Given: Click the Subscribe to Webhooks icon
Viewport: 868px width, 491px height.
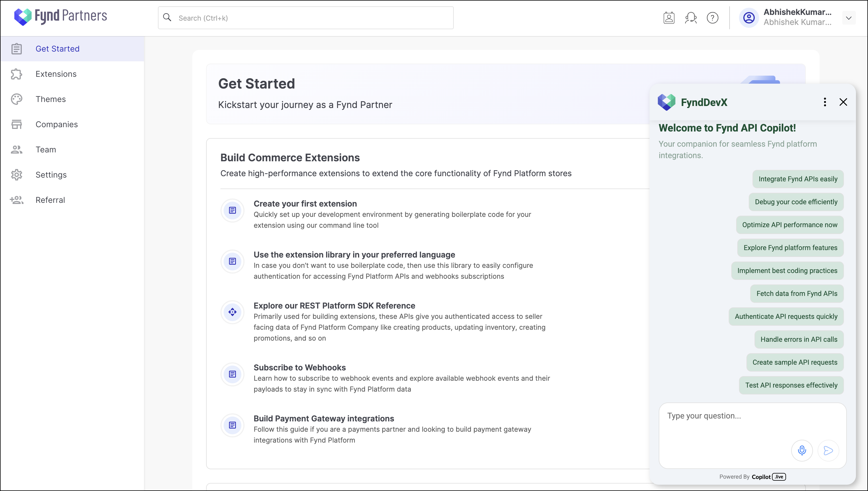Looking at the screenshot, I should point(232,374).
